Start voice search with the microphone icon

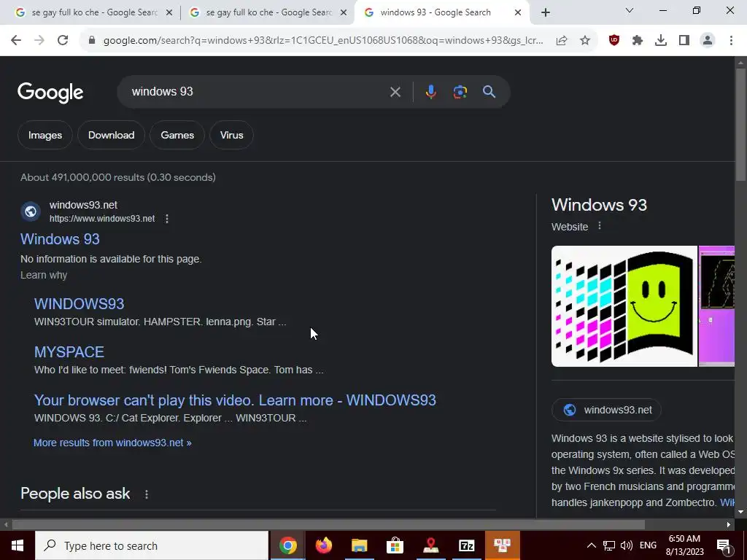point(430,92)
